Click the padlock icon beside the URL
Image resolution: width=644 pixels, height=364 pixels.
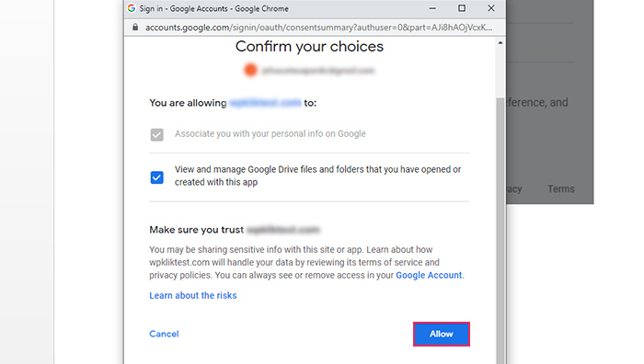tap(135, 28)
